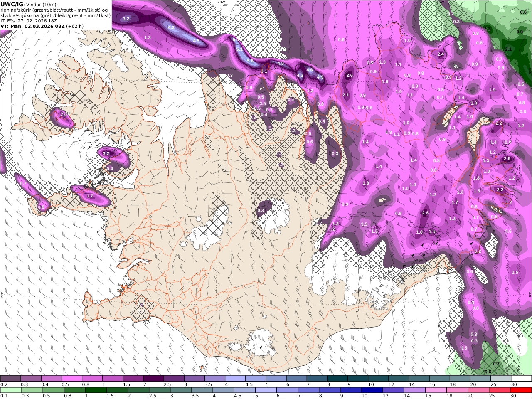Select the '30' label on the upper scale
Screen dimensions: 532x399
click(514, 384)
